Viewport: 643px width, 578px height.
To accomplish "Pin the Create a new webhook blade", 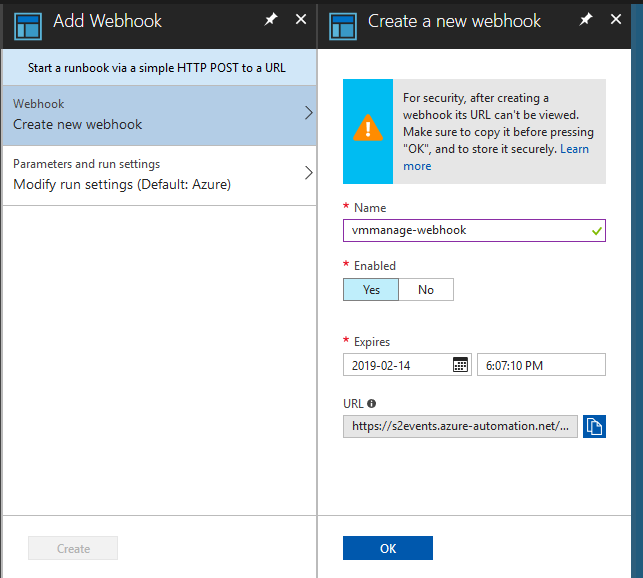I will [586, 19].
